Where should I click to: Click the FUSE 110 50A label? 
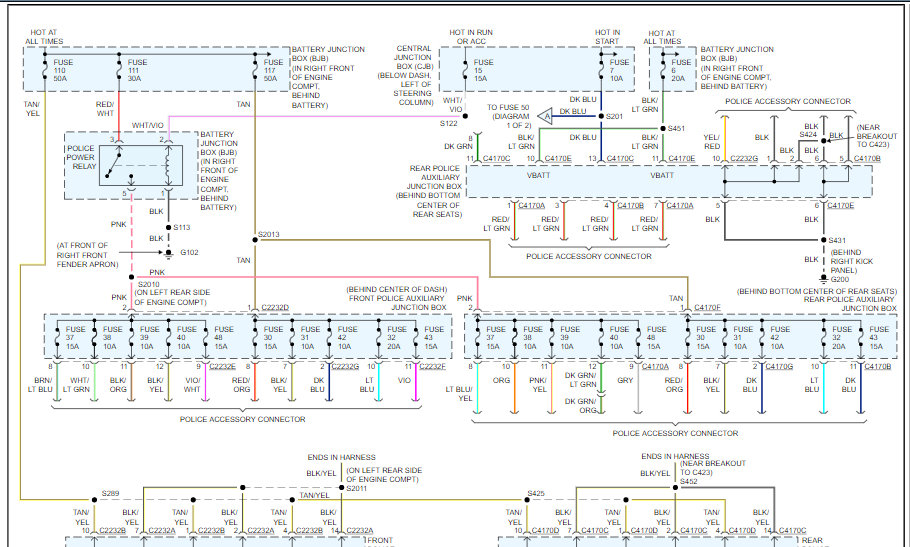pos(63,70)
